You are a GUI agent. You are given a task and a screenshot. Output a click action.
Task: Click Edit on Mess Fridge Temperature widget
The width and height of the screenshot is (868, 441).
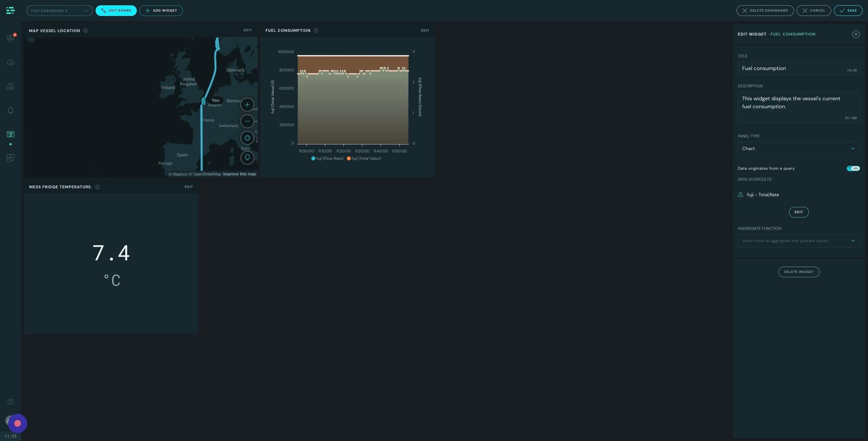tap(188, 187)
